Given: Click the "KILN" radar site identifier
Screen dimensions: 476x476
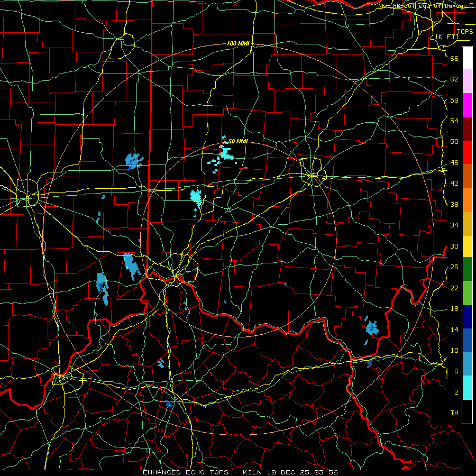Looking at the screenshot, I should tap(253, 472).
